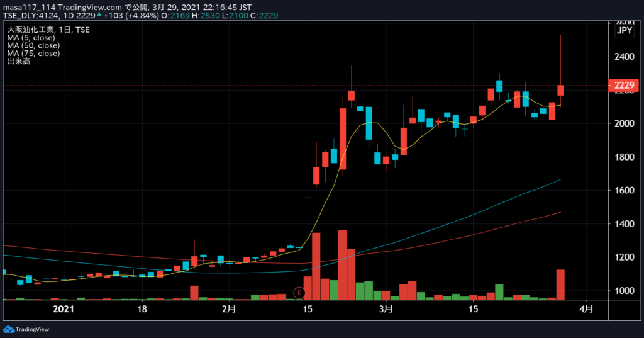The image size is (644, 338).
Task: Click the 1800 price axis label
Action: coord(625,157)
